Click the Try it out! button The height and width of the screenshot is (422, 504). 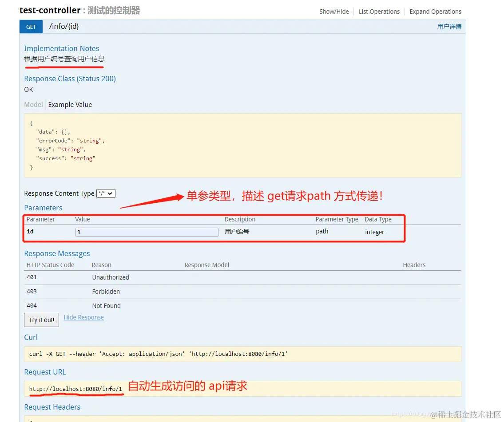pyautogui.click(x=41, y=320)
